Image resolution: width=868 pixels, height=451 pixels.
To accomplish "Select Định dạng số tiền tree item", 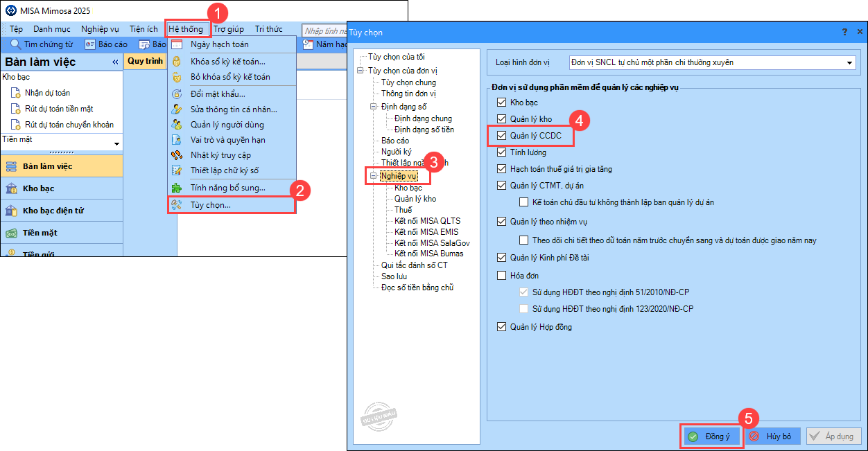I will [x=424, y=130].
